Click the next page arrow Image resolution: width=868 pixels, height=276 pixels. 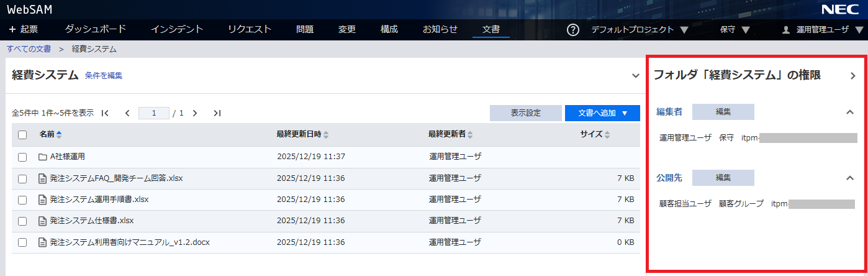[195, 113]
